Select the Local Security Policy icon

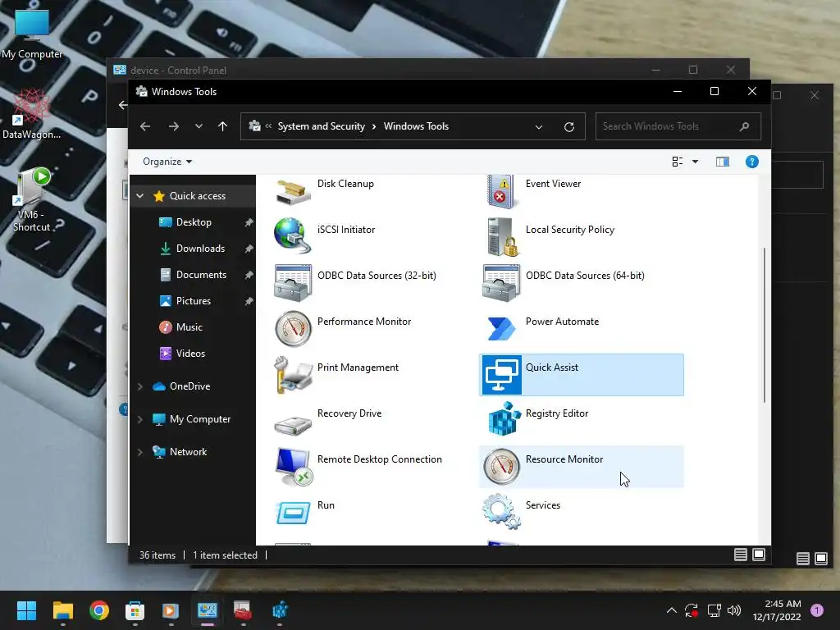(502, 237)
